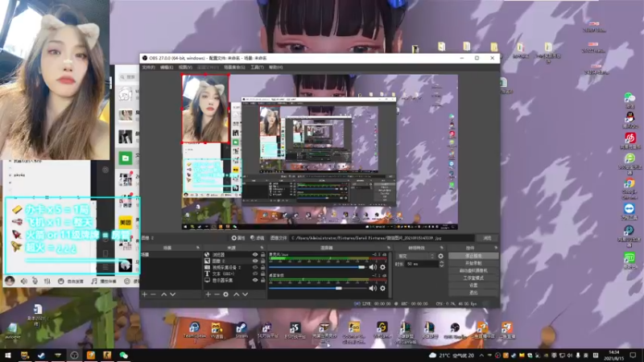
Task: Click the Start Recording button
Action: pyautogui.click(x=473, y=263)
